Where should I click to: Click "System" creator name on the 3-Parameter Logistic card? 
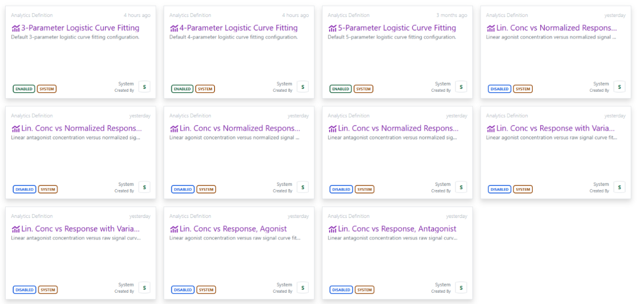tap(126, 84)
